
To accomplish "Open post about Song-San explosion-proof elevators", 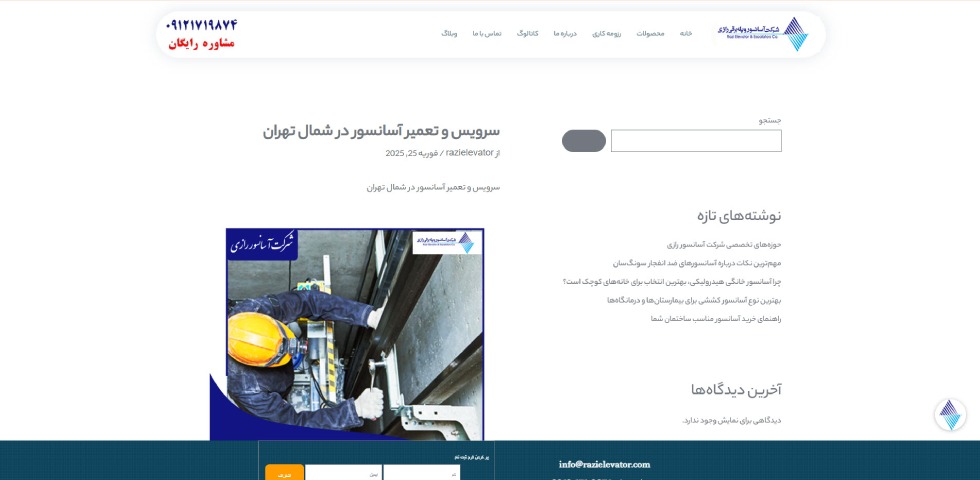I will tap(697, 263).
